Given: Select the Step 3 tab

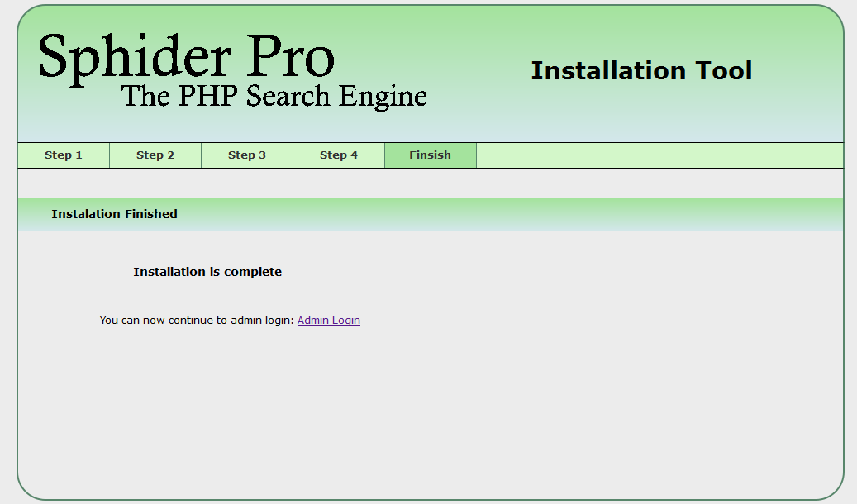Looking at the screenshot, I should click(247, 155).
